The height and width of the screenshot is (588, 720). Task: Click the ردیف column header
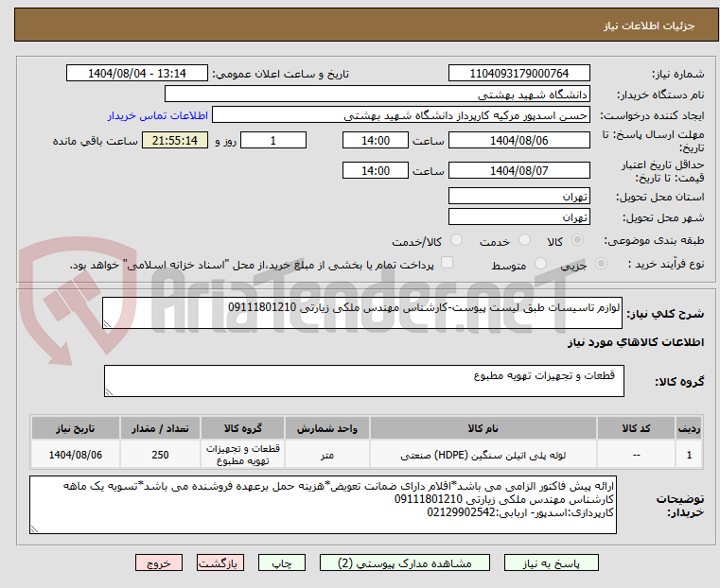click(689, 428)
